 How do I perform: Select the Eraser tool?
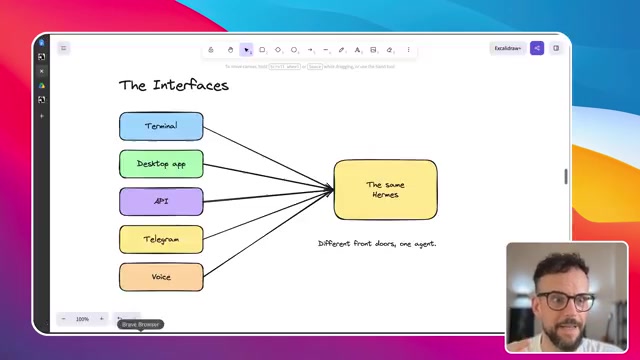coord(389,50)
